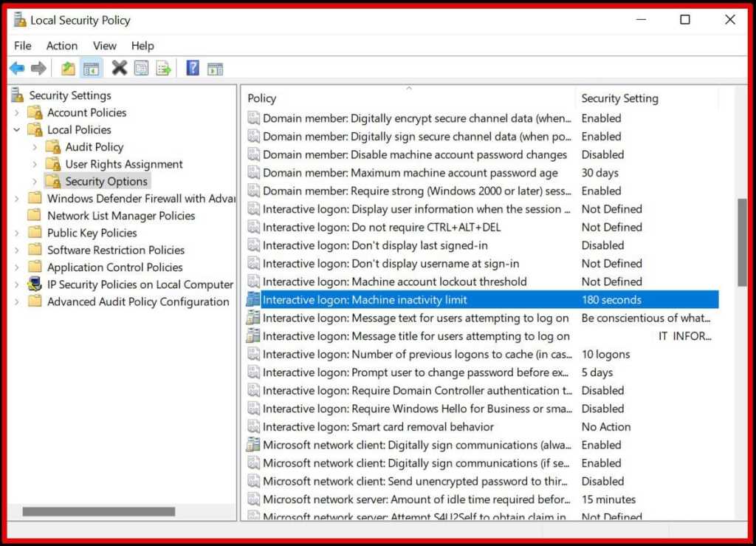The width and height of the screenshot is (756, 546).
Task: Open the Action menu
Action: coord(62,46)
